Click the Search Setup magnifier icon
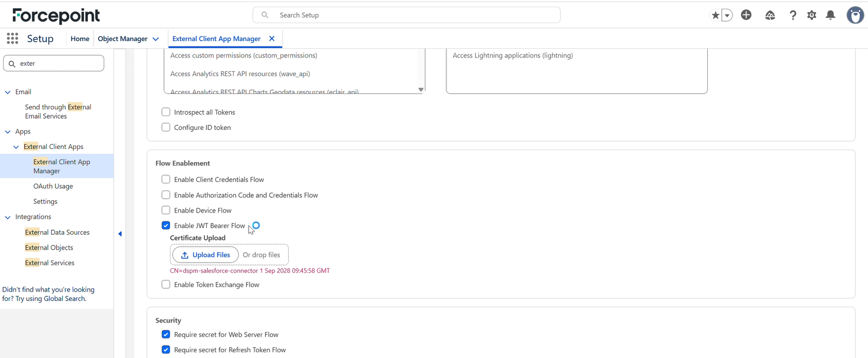Image resolution: width=868 pixels, height=358 pixels. click(265, 15)
